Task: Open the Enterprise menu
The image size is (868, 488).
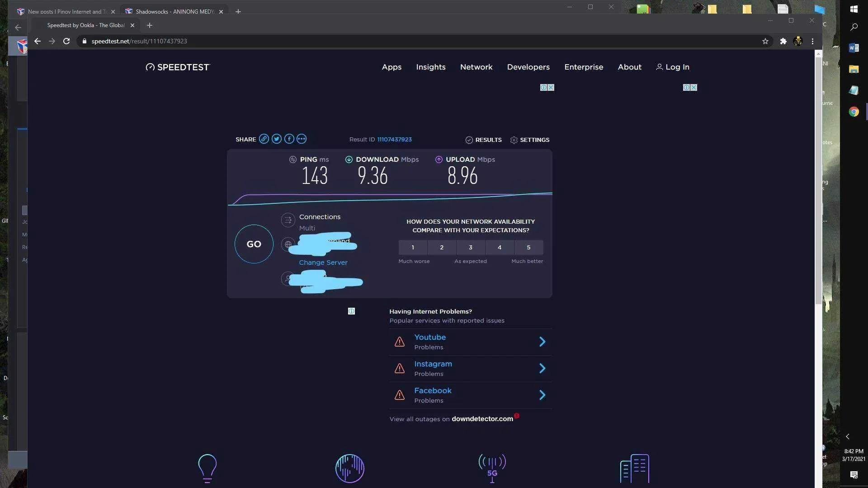Action: 584,67
